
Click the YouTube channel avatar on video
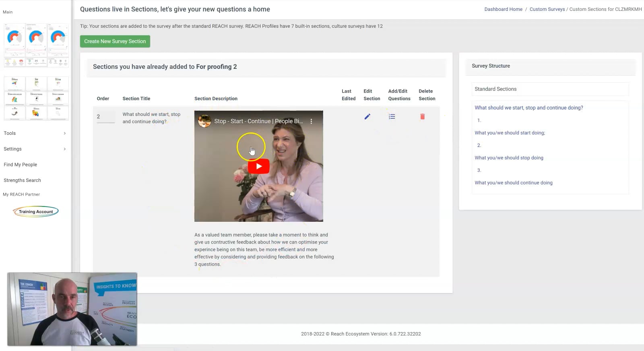click(x=204, y=121)
